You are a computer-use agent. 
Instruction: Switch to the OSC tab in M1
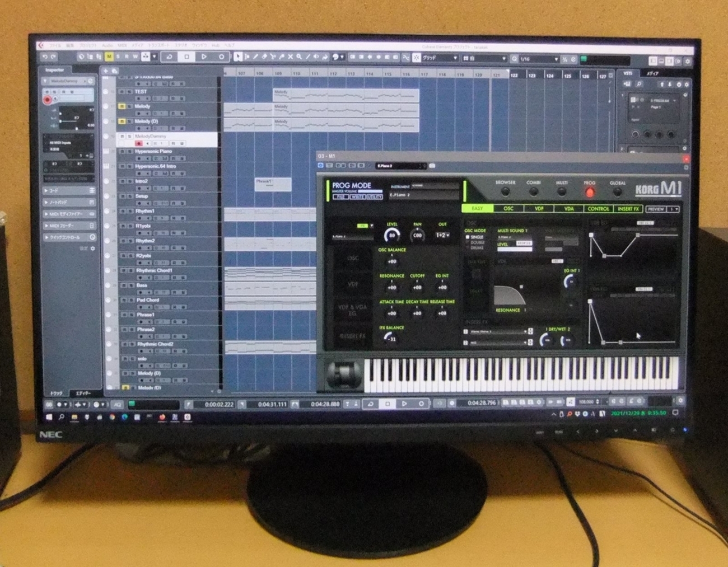(x=508, y=208)
